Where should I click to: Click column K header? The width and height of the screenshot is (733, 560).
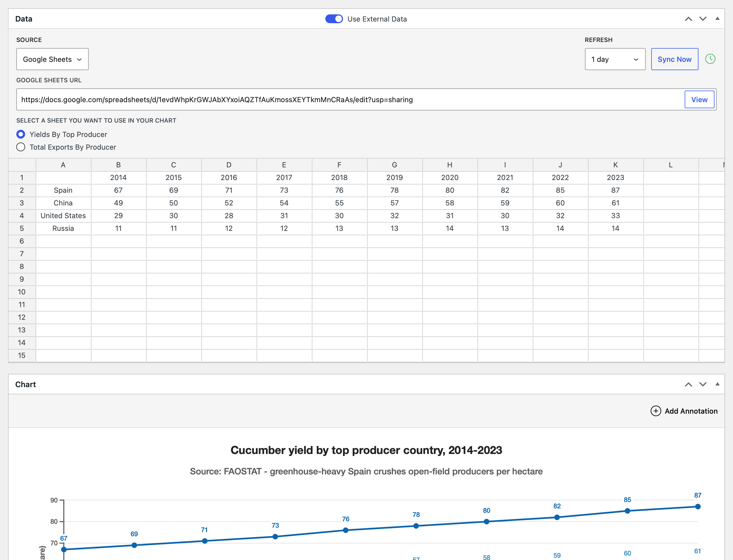point(616,165)
